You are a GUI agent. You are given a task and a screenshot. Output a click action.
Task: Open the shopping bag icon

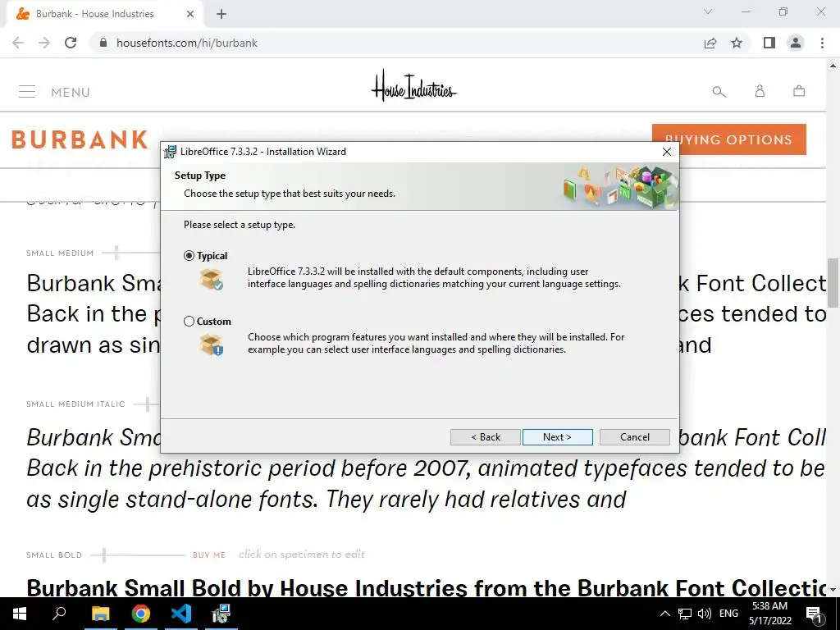pyautogui.click(x=799, y=91)
